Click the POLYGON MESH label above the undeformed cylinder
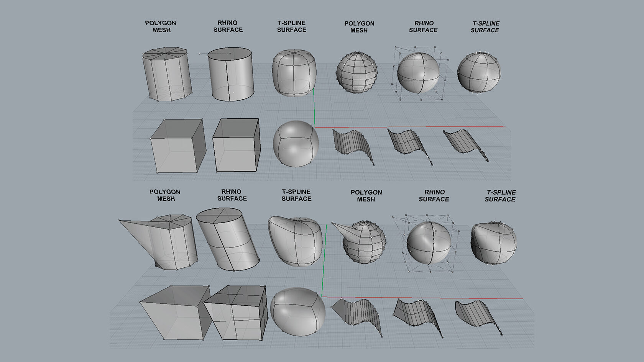The height and width of the screenshot is (362, 644). [x=161, y=26]
